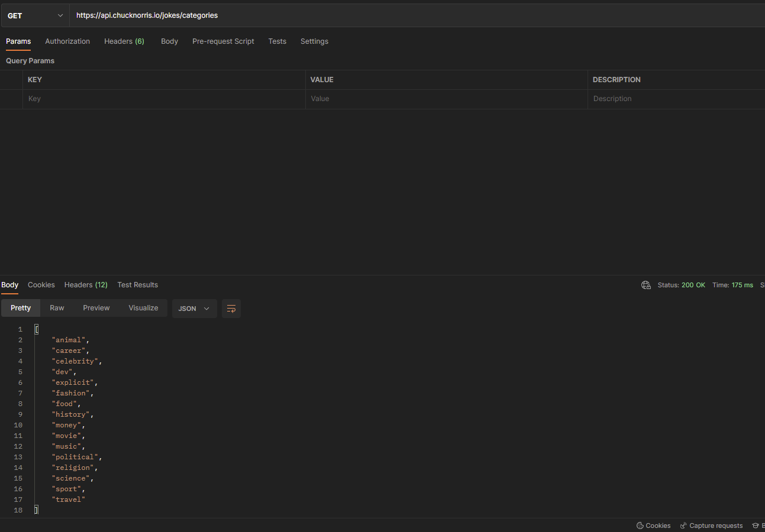Switch response view to Preview
Screen dimensions: 765x532
[x=96, y=308]
